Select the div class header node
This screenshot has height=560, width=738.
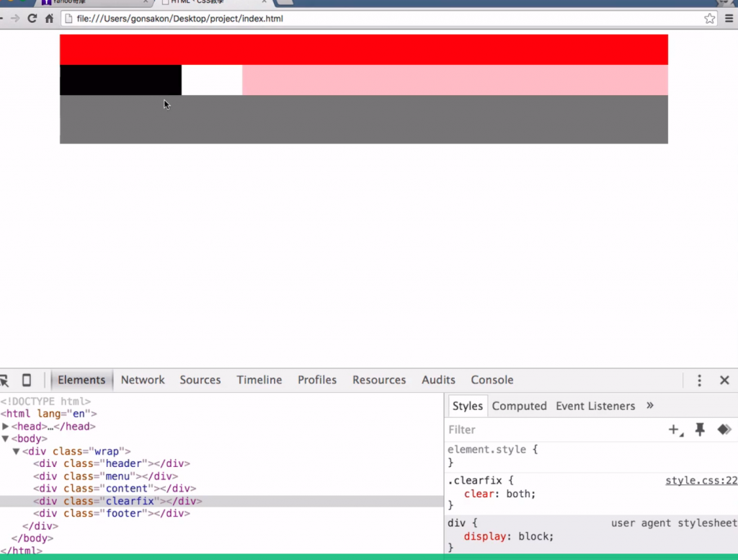pos(112,463)
